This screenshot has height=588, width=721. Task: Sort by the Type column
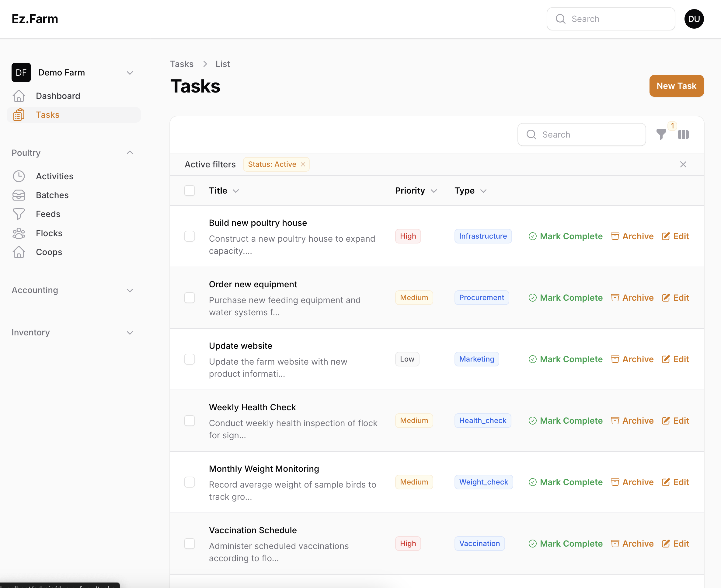coord(471,191)
